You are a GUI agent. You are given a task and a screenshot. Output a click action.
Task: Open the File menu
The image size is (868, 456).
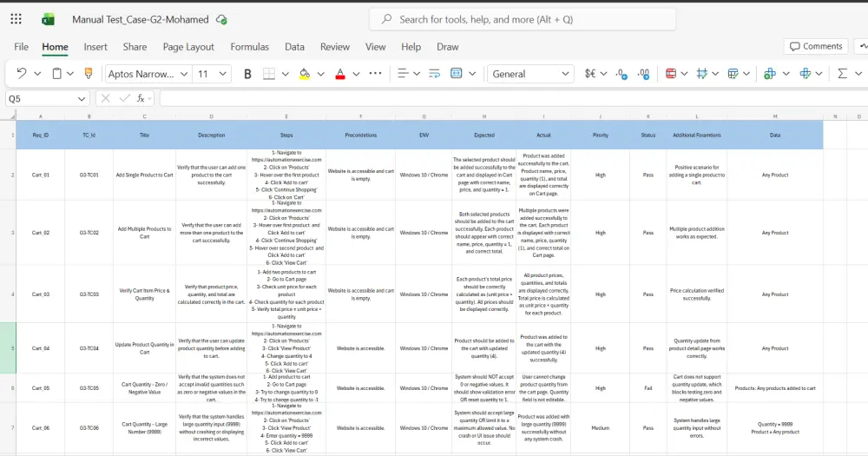(21, 47)
